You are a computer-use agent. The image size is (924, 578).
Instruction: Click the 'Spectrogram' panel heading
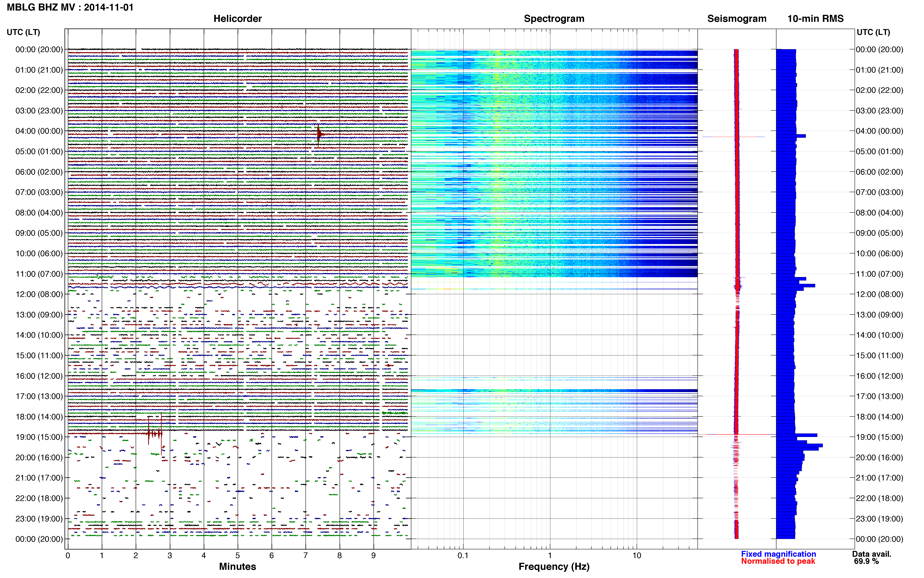[x=554, y=19]
